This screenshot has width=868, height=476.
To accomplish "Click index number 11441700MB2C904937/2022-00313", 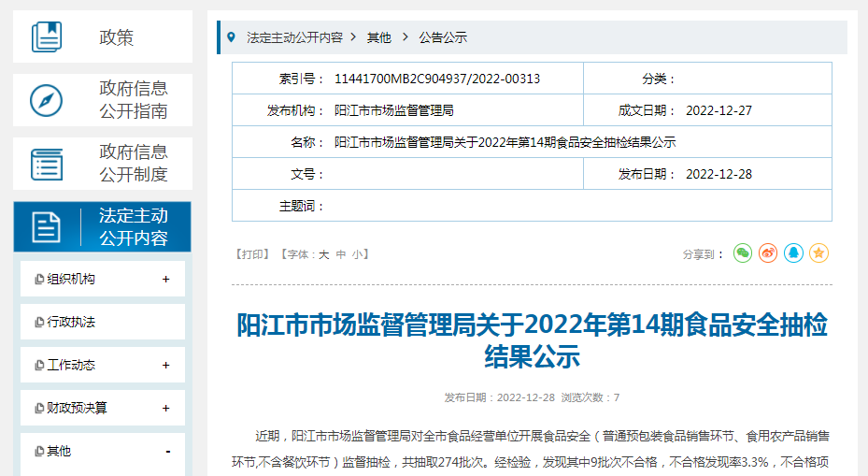I will pyautogui.click(x=437, y=79).
